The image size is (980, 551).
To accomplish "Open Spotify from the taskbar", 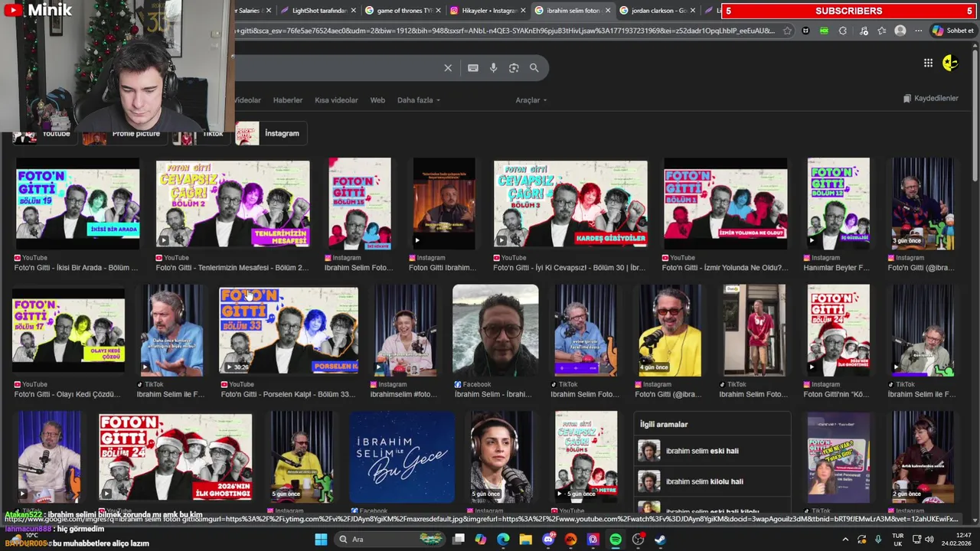I will pos(616,540).
